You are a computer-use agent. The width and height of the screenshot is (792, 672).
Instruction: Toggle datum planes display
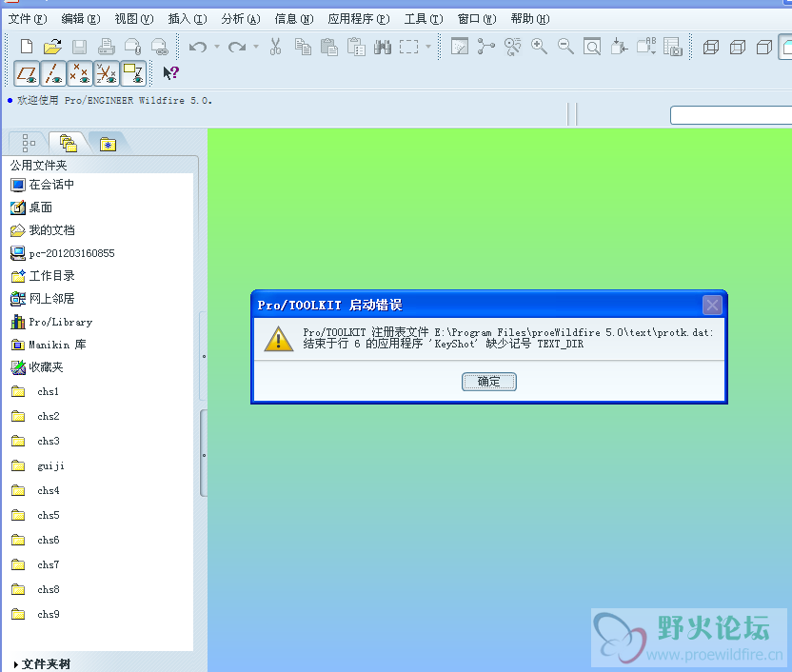[x=27, y=73]
